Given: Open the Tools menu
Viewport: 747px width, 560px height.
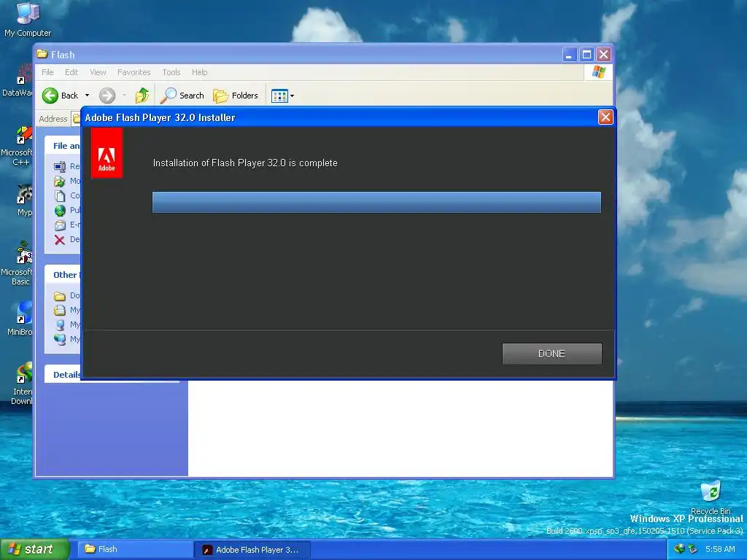Looking at the screenshot, I should tap(171, 72).
